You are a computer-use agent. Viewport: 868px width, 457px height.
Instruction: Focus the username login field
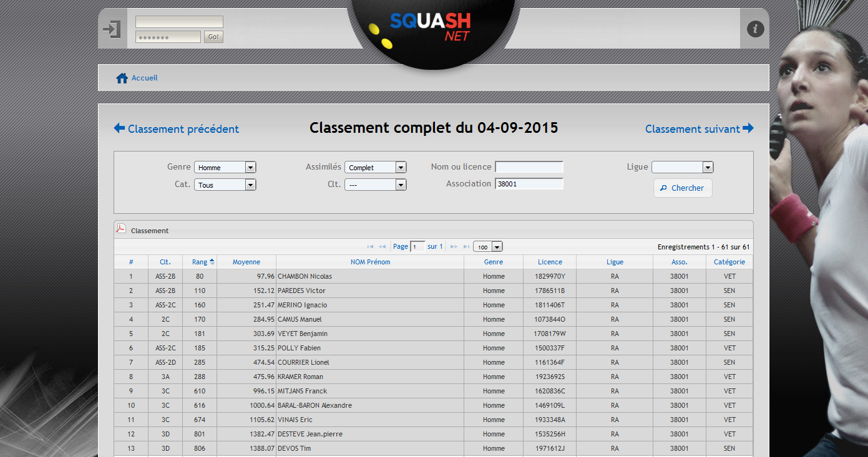[x=179, y=22]
